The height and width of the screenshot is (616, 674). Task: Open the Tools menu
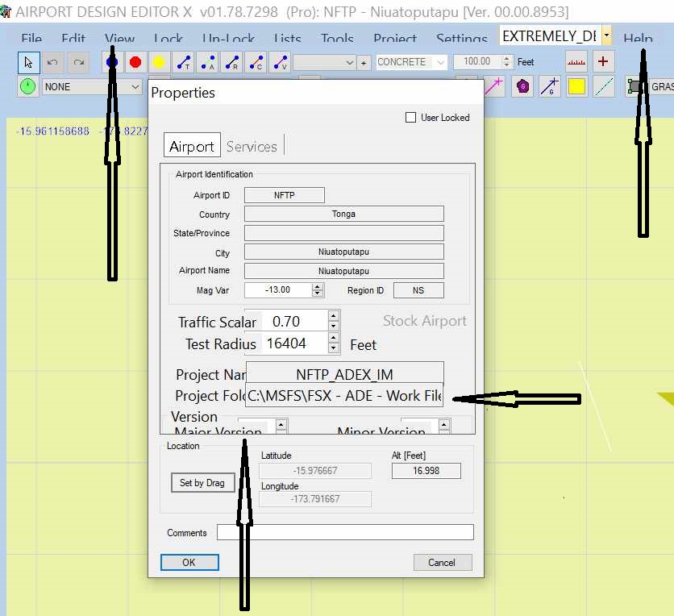tap(337, 39)
